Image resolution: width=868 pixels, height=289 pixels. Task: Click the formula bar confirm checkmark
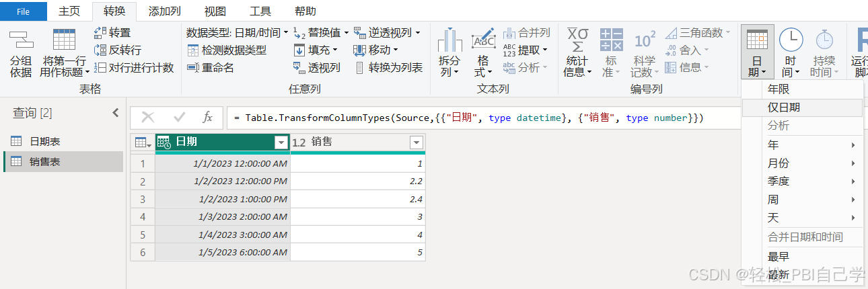(179, 118)
